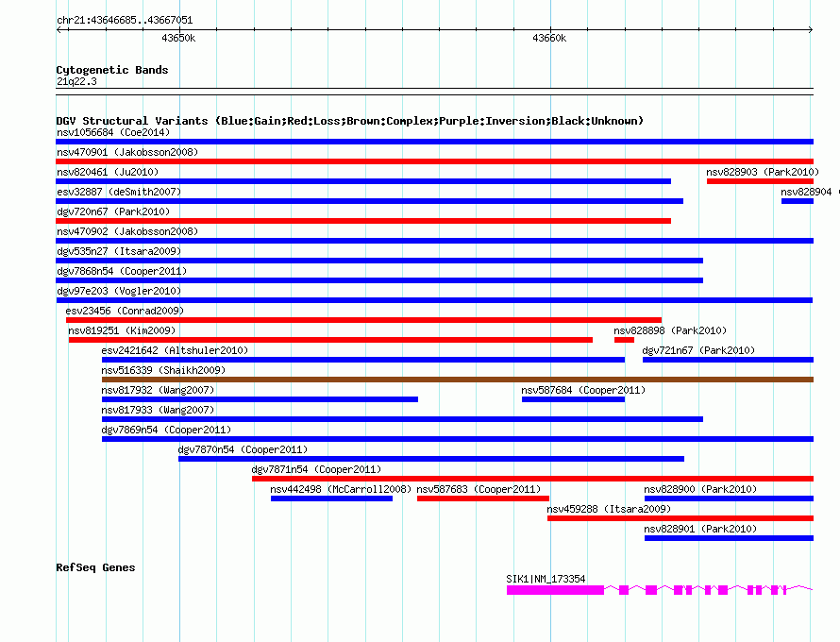The height and width of the screenshot is (642, 840).
Task: Click the DGV Structural Variants track title
Action: click(x=349, y=121)
